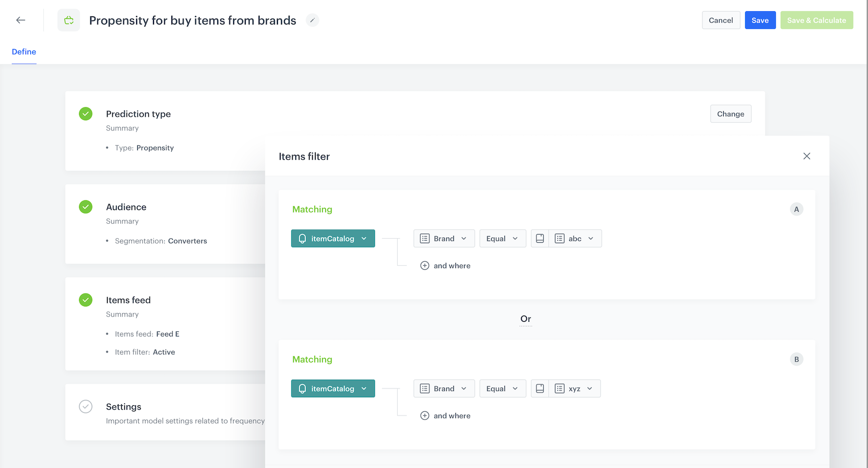Open itemCatalog dropdown in group A

click(x=333, y=239)
